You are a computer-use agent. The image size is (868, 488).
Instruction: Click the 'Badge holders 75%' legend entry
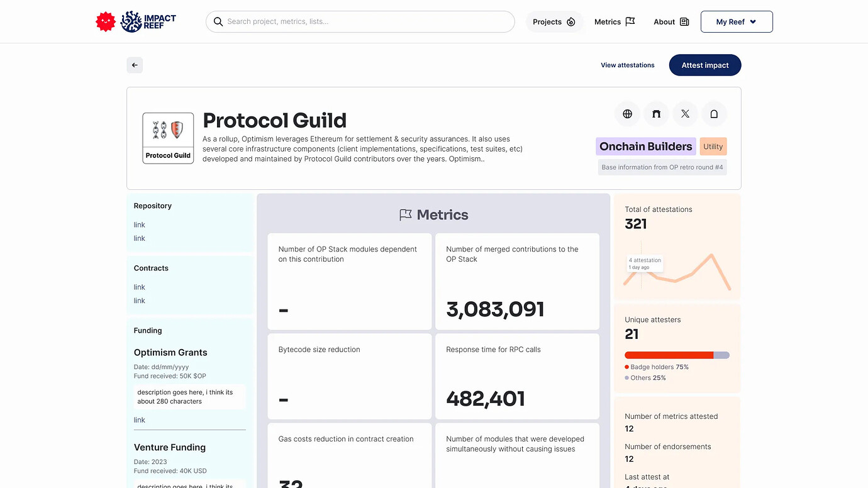pos(657,367)
